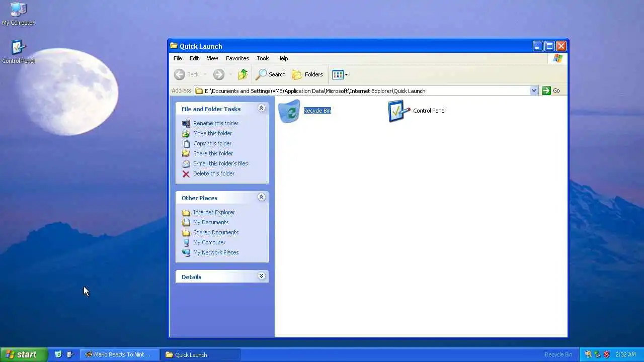Viewport: 644px width, 362px height.
Task: Switch to Mario Reacts taskbar window
Action: (x=120, y=354)
